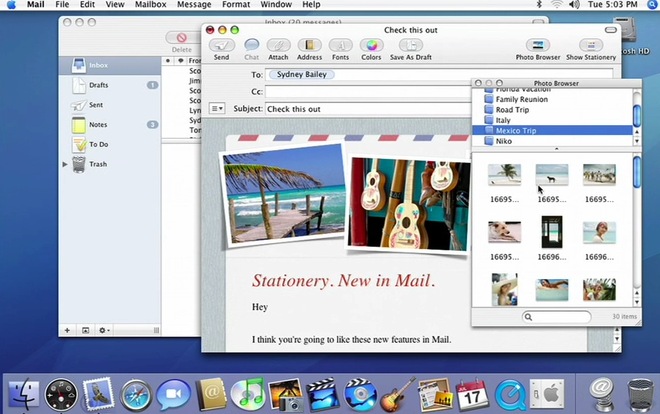Click the Sydney Bailey recipient token
The height and width of the screenshot is (414, 660).
301,74
